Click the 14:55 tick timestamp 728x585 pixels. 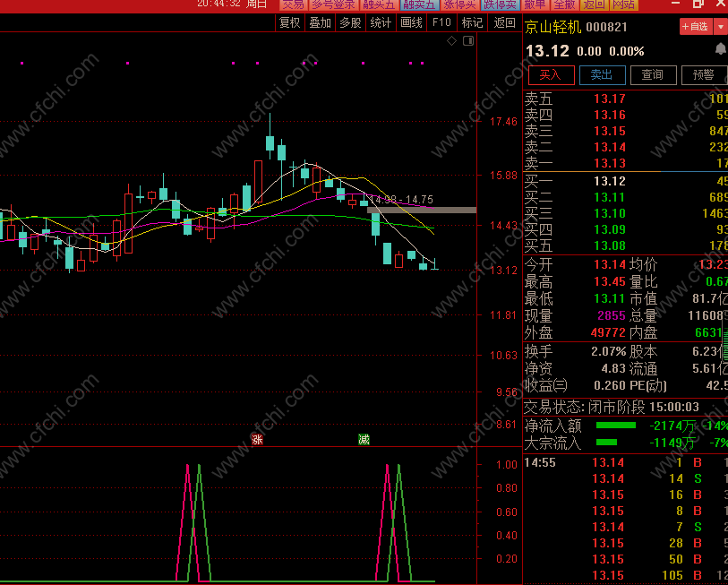tap(539, 463)
